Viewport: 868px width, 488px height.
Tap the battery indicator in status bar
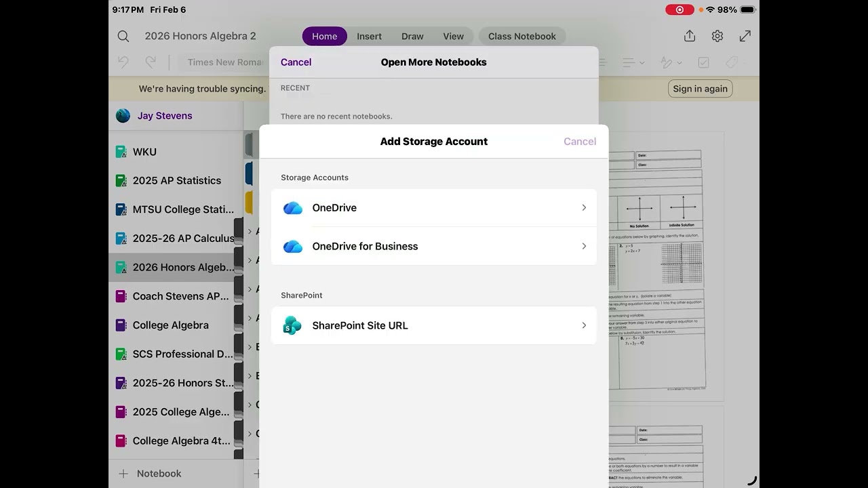[748, 9]
